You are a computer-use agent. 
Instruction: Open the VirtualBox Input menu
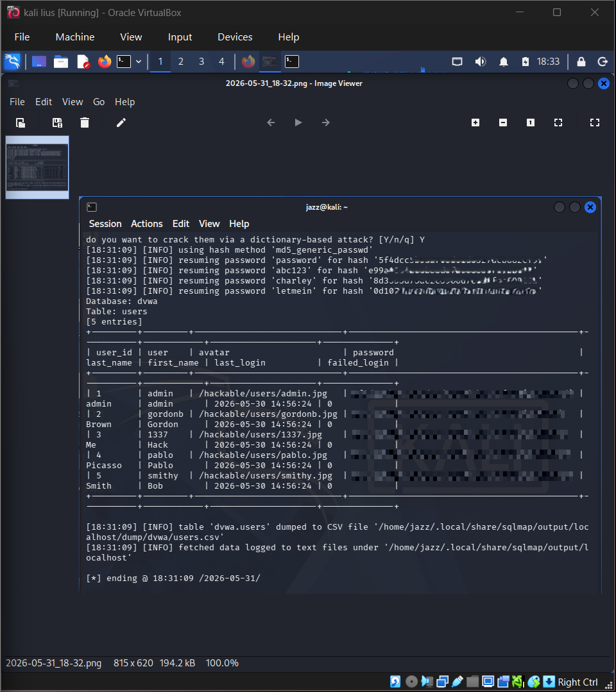tap(180, 37)
